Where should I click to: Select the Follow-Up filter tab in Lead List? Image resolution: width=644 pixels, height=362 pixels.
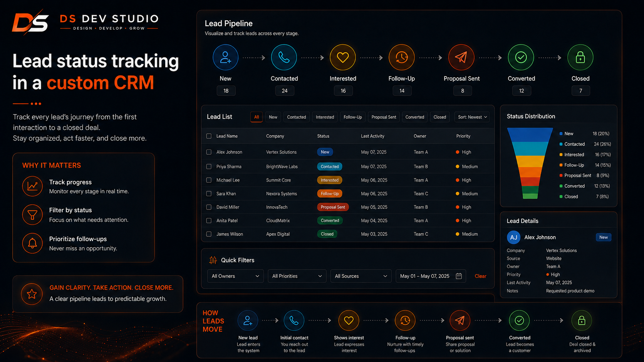pyautogui.click(x=353, y=117)
